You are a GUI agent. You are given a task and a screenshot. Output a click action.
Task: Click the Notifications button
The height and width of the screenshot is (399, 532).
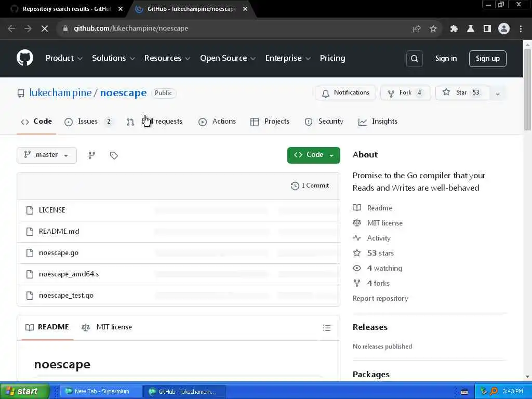point(345,93)
